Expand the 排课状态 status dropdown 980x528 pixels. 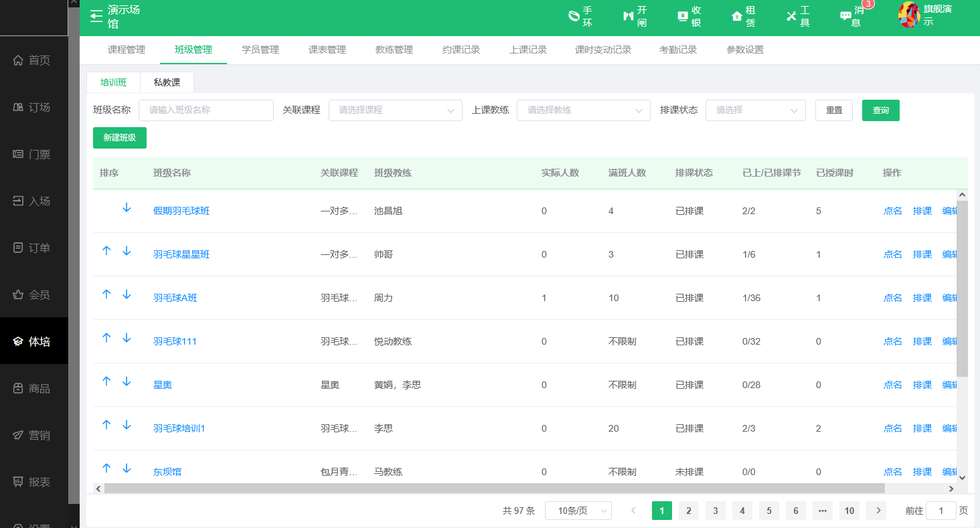click(755, 110)
